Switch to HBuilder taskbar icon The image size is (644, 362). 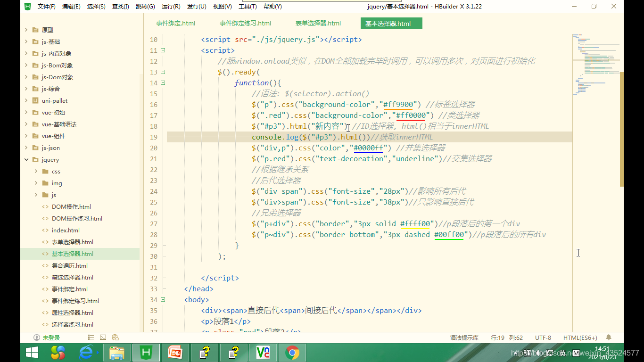tap(146, 353)
